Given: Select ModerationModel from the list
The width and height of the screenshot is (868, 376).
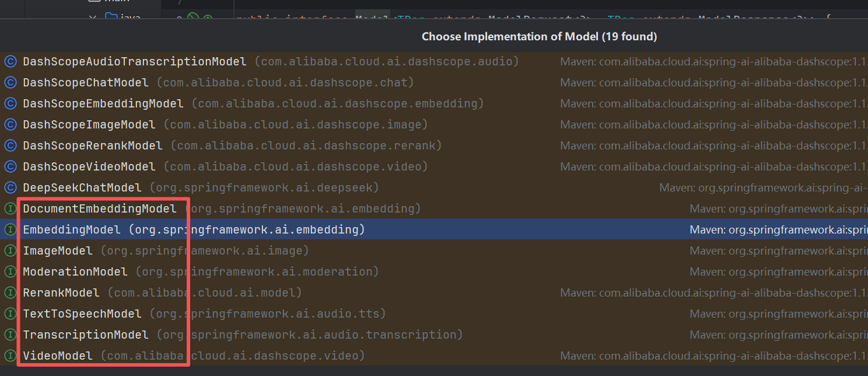Looking at the screenshot, I should pyautogui.click(x=75, y=271).
